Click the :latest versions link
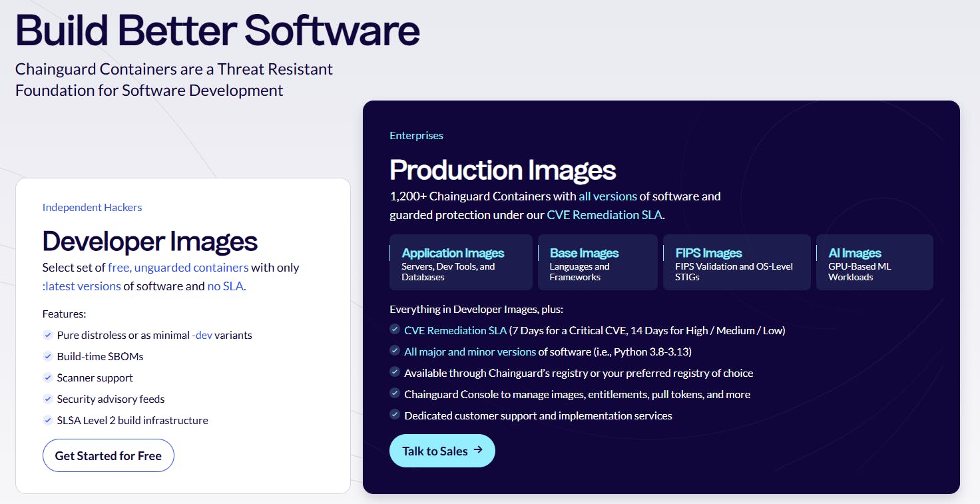980x504 pixels. click(x=81, y=286)
